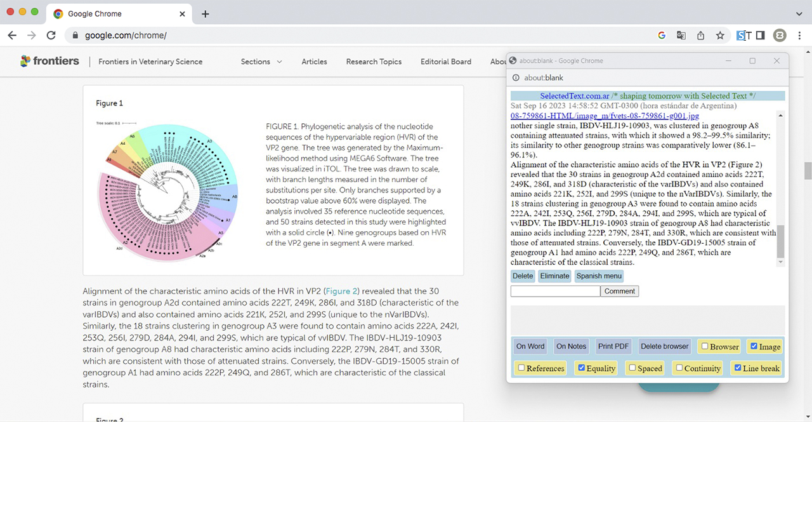Toggle the Line break checkbox
812x508 pixels.
point(737,368)
